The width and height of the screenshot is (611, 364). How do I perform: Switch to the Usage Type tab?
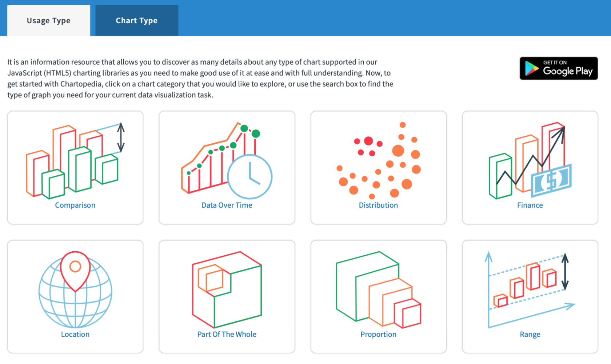click(48, 20)
